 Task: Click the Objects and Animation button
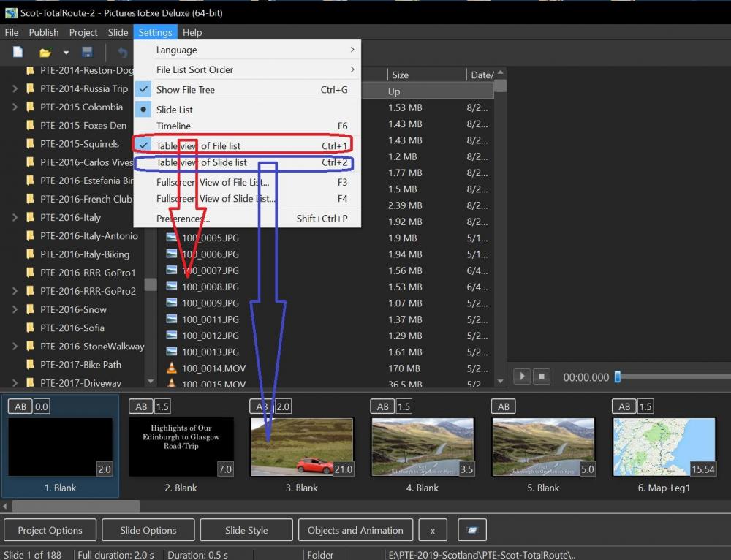(x=355, y=530)
